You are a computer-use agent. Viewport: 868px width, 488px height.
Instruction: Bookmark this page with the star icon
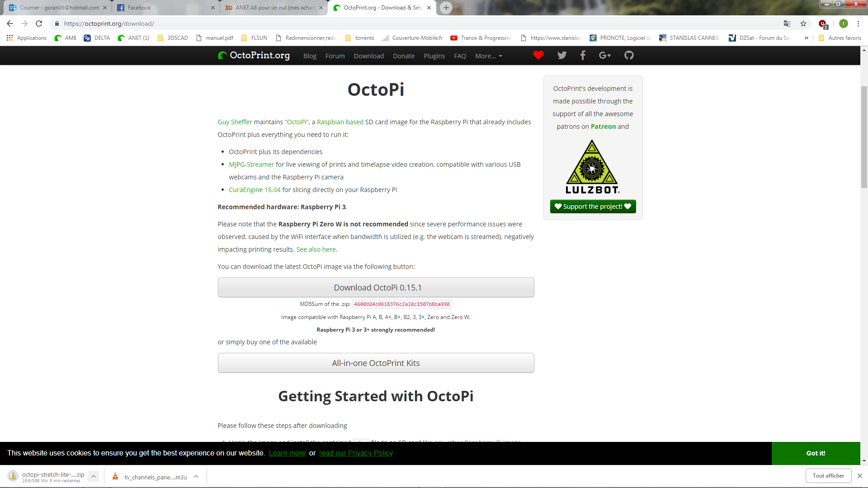point(803,23)
